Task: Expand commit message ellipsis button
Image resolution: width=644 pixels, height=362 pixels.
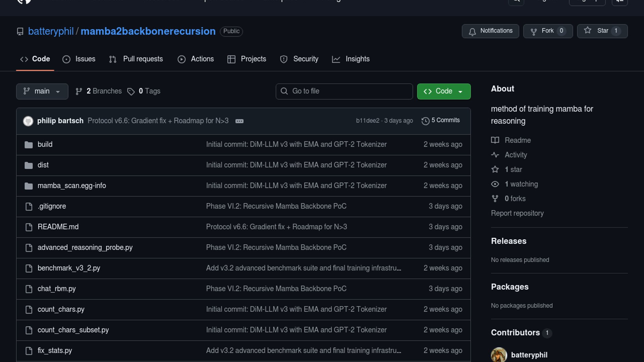Action: 239,121
